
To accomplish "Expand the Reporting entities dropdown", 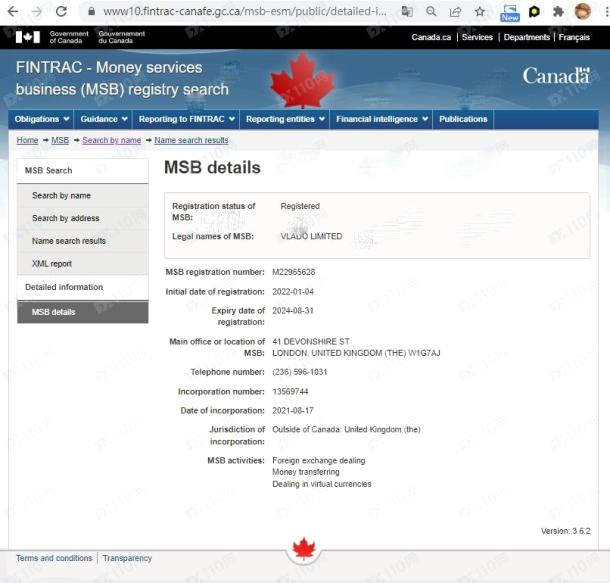I will click(x=285, y=119).
